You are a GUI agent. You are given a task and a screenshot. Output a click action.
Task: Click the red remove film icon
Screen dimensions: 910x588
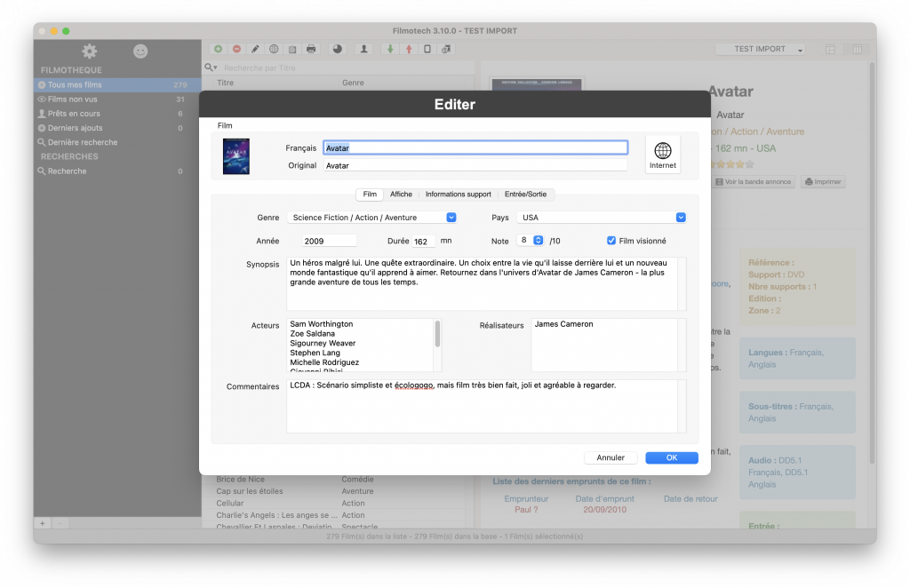[x=236, y=49]
